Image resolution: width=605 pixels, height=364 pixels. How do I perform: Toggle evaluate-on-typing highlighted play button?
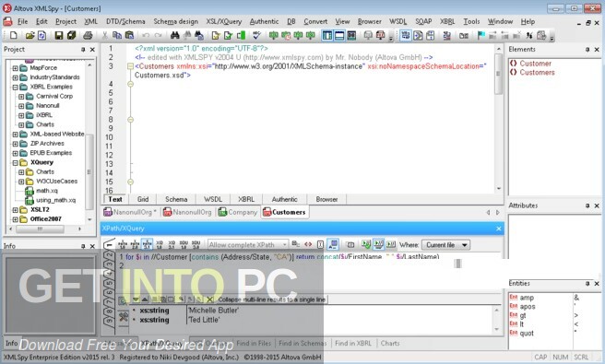(378, 244)
